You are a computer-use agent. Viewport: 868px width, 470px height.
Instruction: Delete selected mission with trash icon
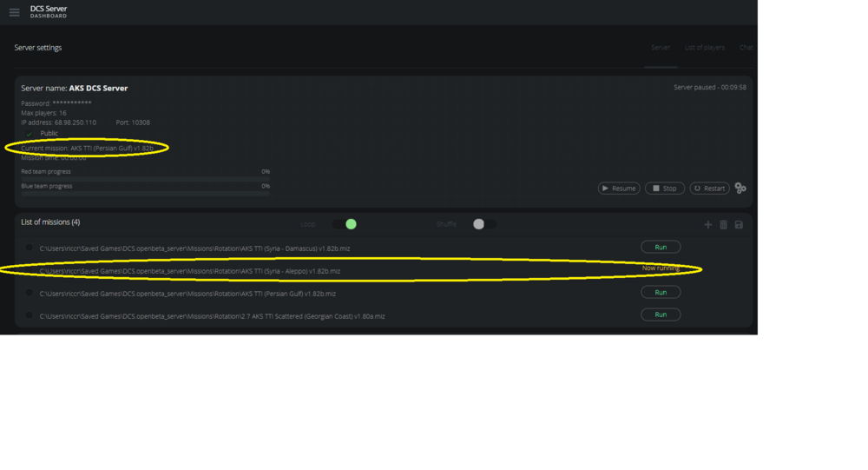pos(724,224)
